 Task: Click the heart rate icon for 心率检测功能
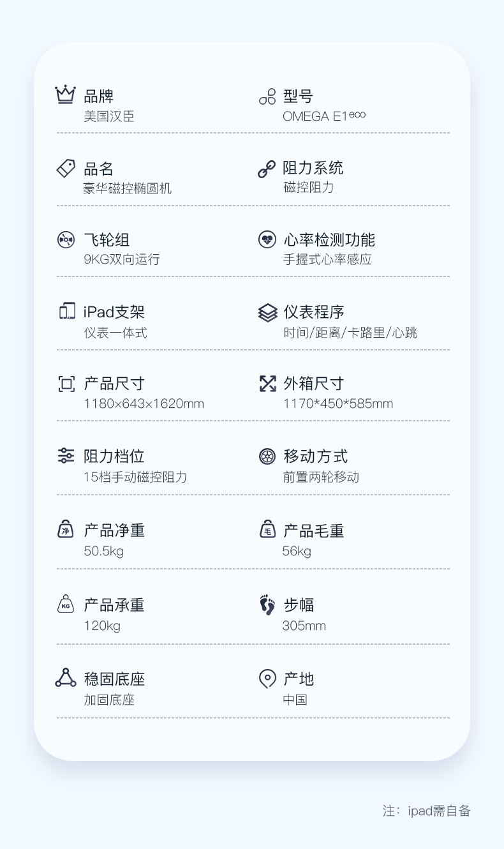267,240
